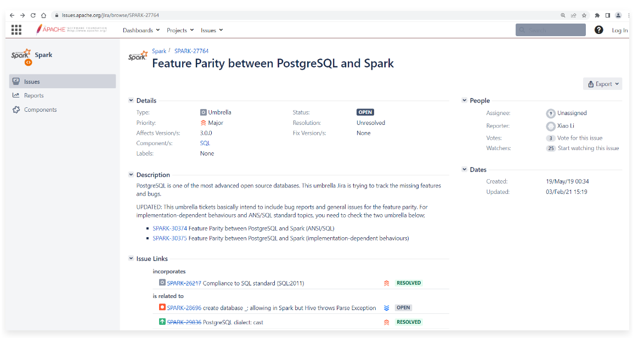
Task: Click RESOLVED badge for SPARK-29836
Action: point(409,322)
